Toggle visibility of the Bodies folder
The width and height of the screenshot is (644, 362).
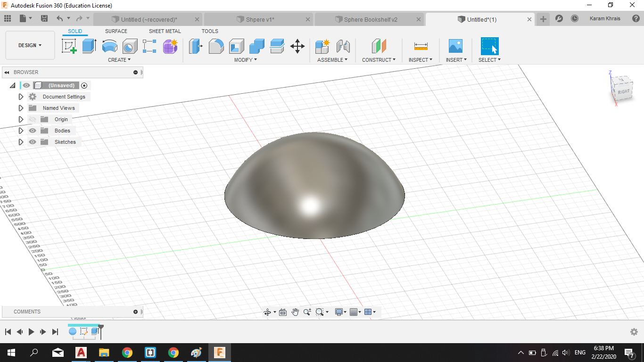(33, 131)
